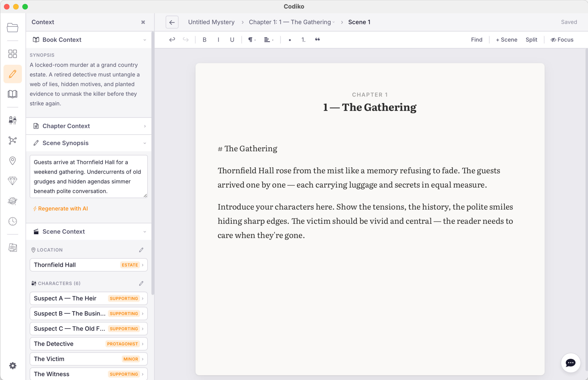Open the planet world icon in sidebar
This screenshot has height=380, width=588.
click(12, 201)
